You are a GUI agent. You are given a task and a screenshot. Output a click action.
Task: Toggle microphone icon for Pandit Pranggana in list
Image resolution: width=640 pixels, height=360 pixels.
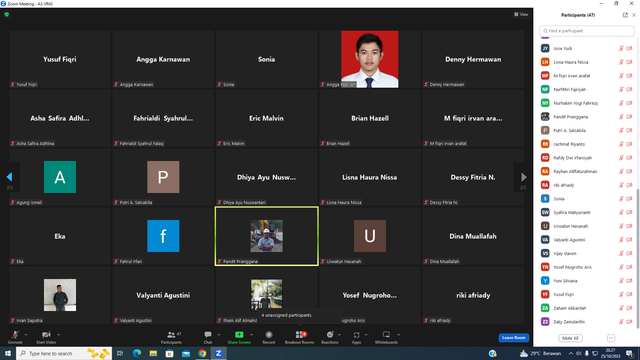point(621,117)
